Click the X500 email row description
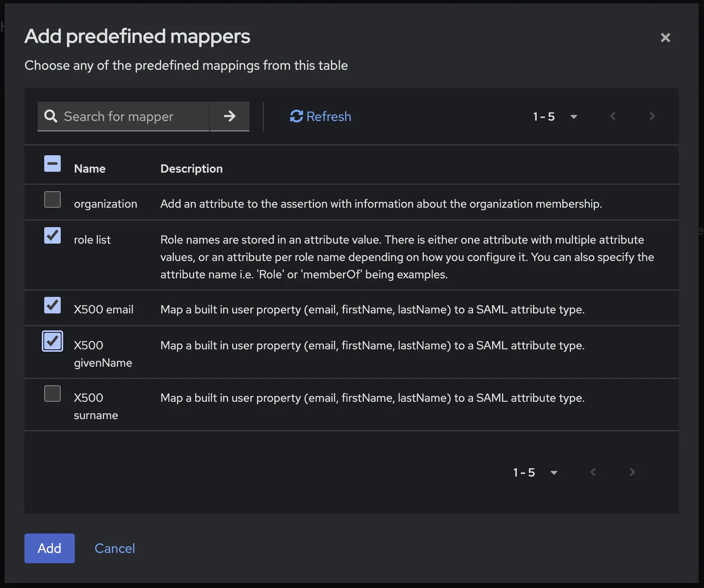The height and width of the screenshot is (588, 704). pyautogui.click(x=372, y=309)
